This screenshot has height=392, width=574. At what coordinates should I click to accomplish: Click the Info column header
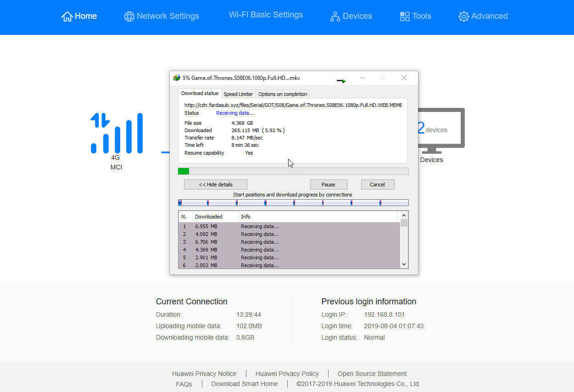click(x=318, y=217)
